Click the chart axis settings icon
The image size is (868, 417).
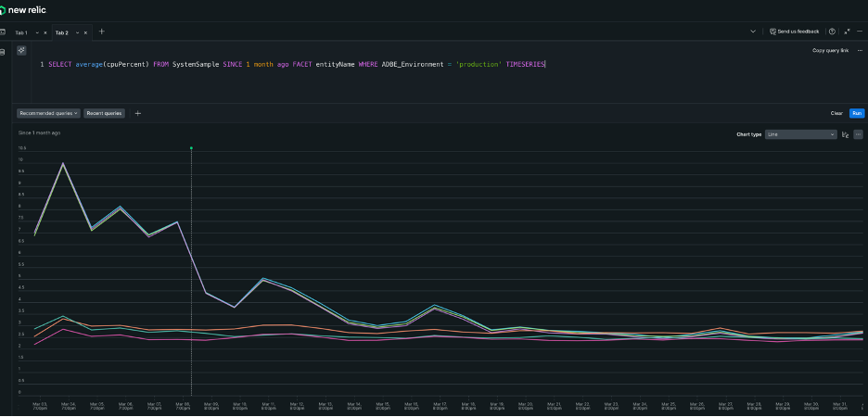845,134
